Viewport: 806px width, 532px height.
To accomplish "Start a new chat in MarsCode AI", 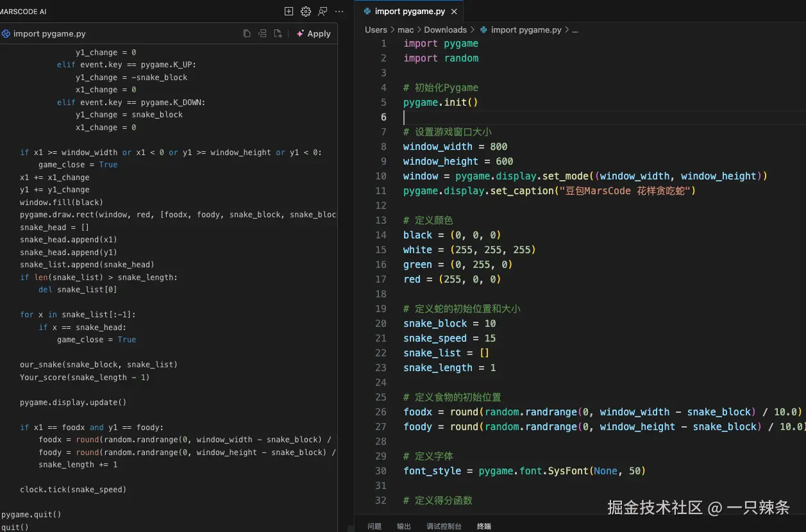I will tap(289, 12).
